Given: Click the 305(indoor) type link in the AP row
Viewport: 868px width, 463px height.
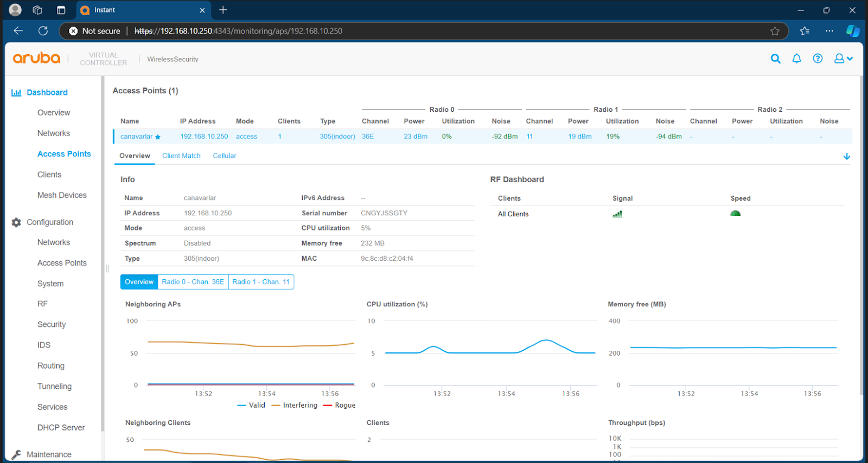Looking at the screenshot, I should coord(337,137).
